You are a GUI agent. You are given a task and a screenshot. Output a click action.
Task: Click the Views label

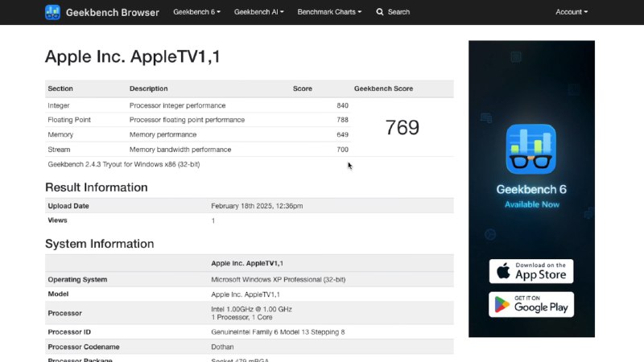pyautogui.click(x=57, y=220)
